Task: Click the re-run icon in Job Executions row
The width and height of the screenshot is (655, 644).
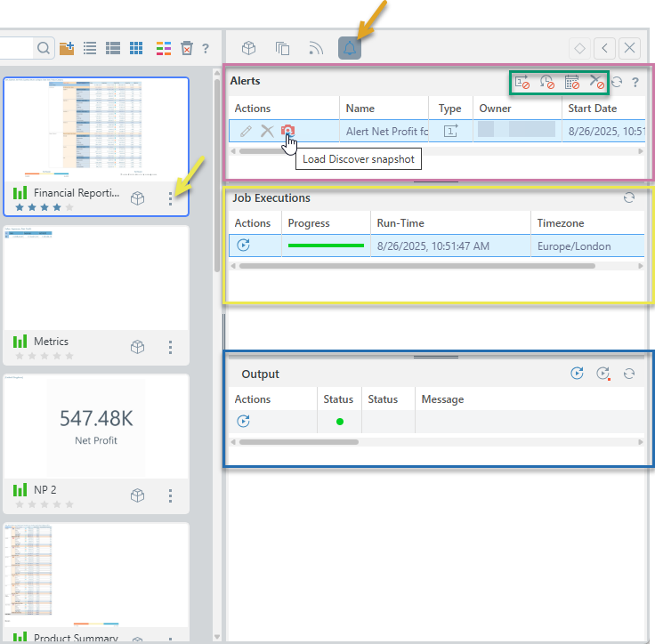Action: click(243, 246)
